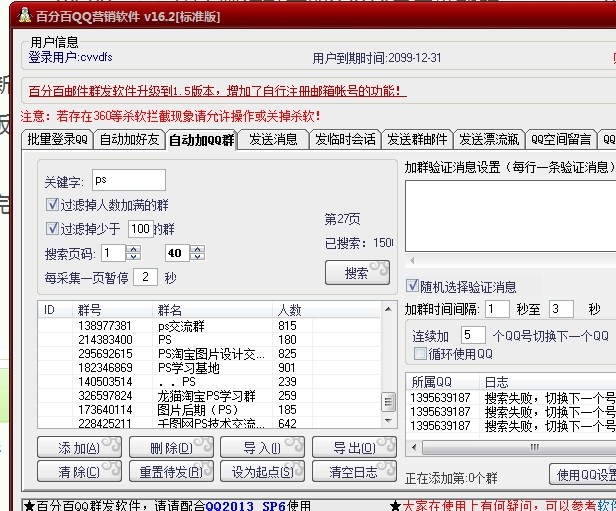The width and height of the screenshot is (616, 511).
Task: Click the 所属QQ log column header
Action: point(442,382)
